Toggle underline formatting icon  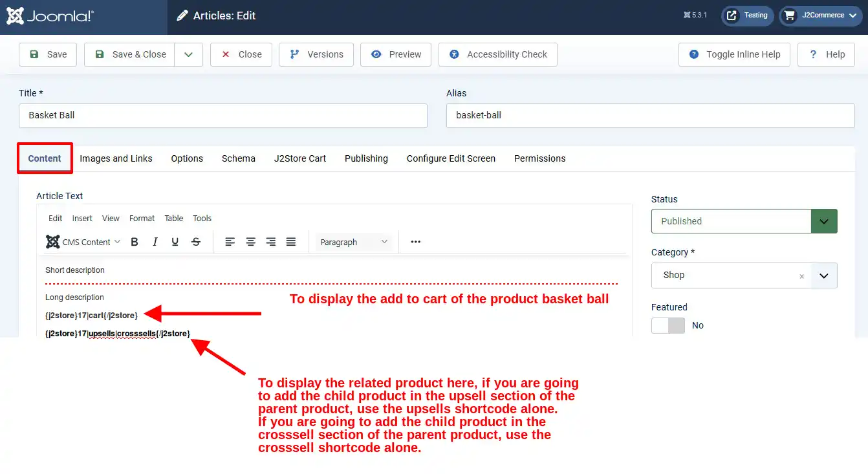tap(175, 242)
